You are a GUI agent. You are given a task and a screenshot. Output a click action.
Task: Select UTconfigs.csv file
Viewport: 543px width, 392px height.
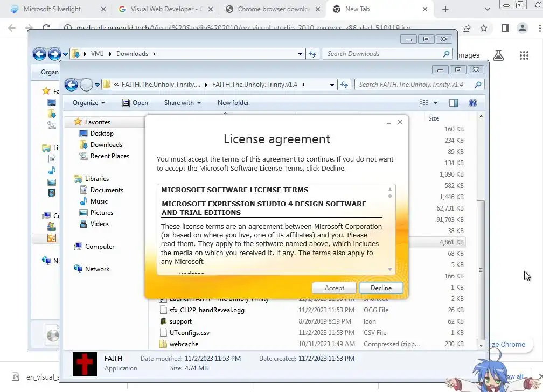[x=190, y=333]
